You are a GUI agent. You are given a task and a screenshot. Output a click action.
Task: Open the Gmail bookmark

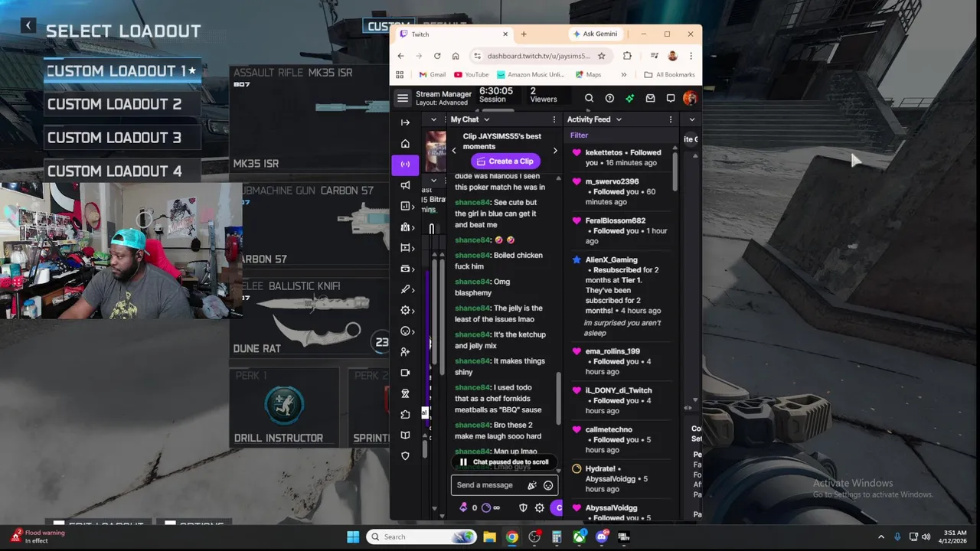[433, 75]
